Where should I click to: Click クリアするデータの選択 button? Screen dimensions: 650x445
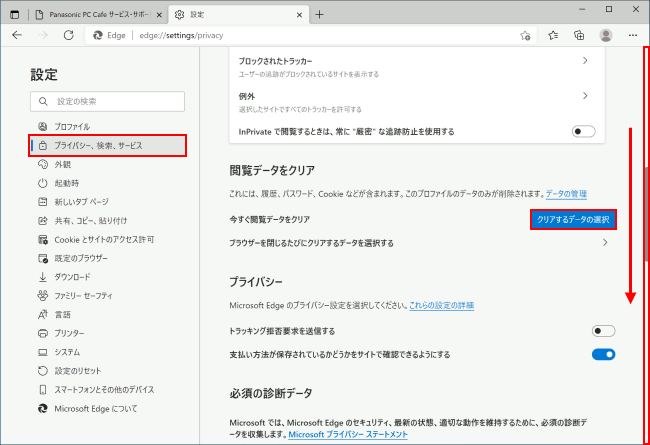(x=573, y=219)
